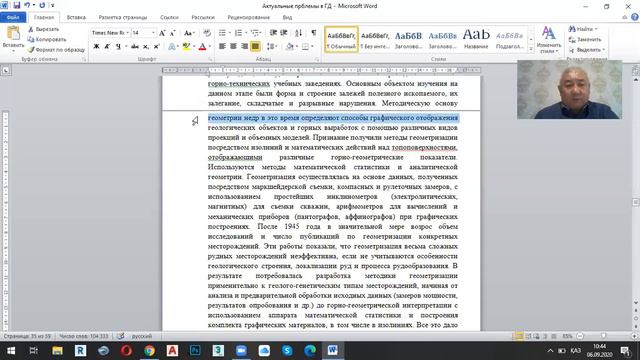
Task: Click the multilevel list icon
Action: (255, 33)
